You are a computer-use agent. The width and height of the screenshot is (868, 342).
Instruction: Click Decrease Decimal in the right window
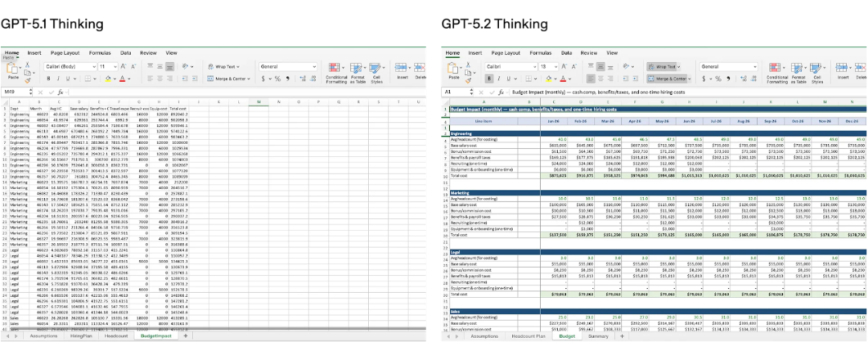click(755, 79)
